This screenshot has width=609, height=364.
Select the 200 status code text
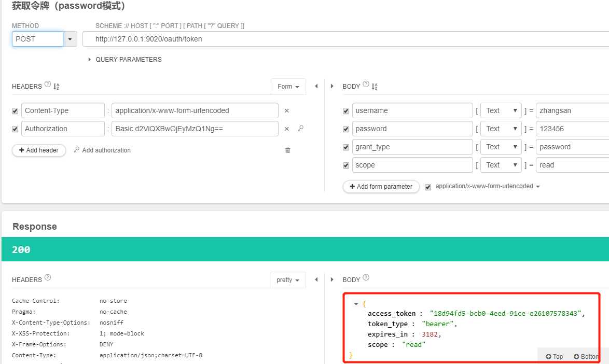[x=21, y=249]
